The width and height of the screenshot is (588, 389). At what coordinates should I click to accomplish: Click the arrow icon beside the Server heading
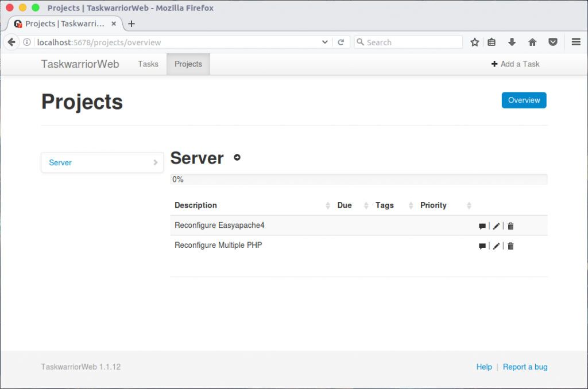pos(237,157)
